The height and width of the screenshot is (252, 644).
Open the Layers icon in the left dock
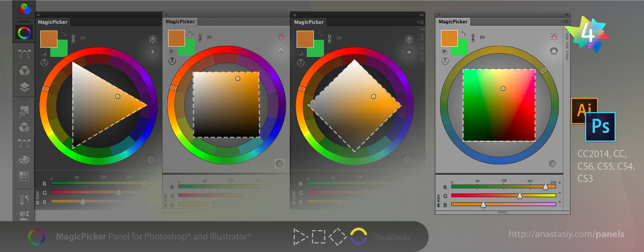pos(24,87)
